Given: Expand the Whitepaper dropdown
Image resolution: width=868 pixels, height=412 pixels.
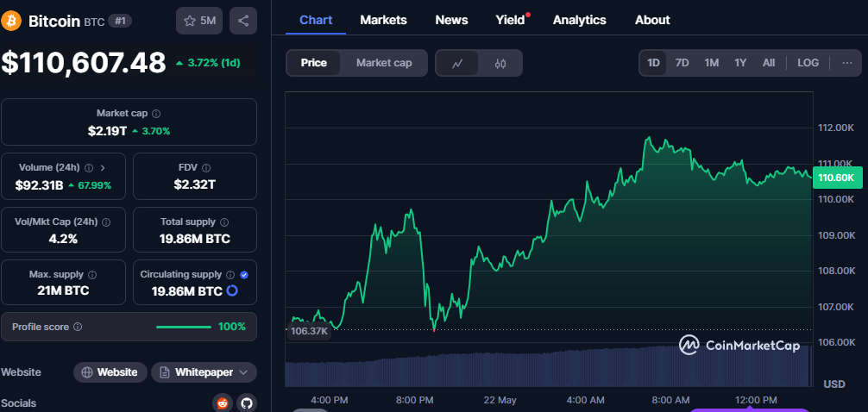Looking at the screenshot, I should click(204, 372).
